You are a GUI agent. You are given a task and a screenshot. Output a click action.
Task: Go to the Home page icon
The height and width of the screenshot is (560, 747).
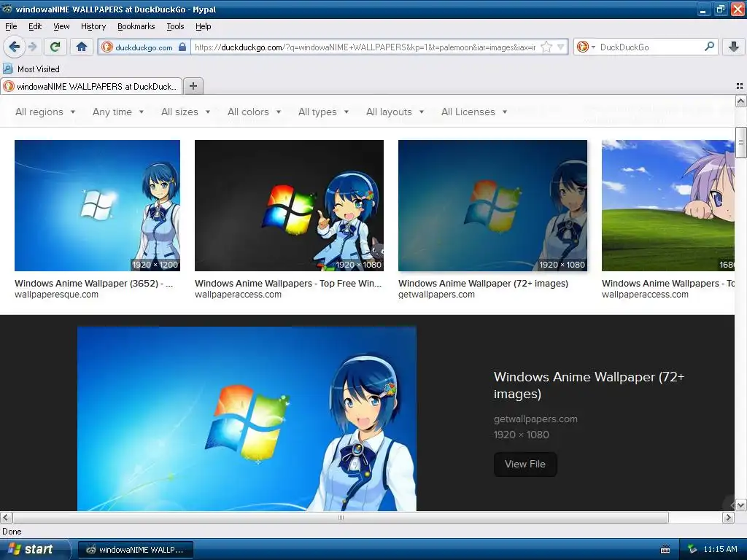tap(82, 47)
